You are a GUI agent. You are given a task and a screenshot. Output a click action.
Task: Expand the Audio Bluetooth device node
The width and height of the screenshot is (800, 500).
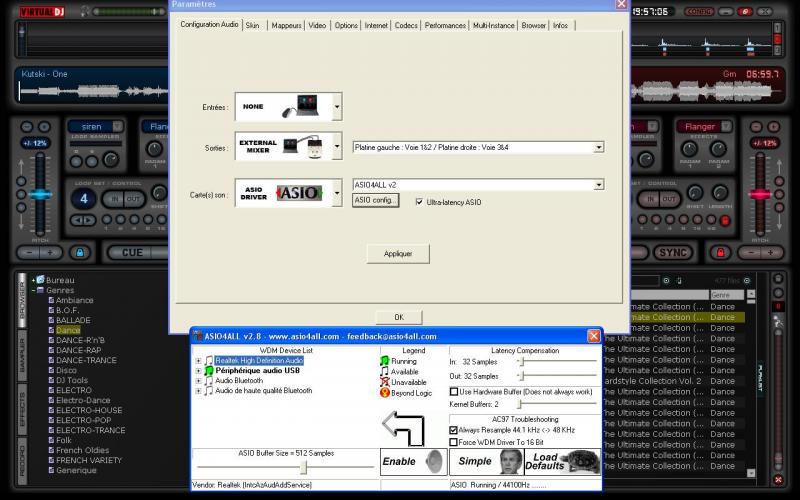click(x=198, y=381)
